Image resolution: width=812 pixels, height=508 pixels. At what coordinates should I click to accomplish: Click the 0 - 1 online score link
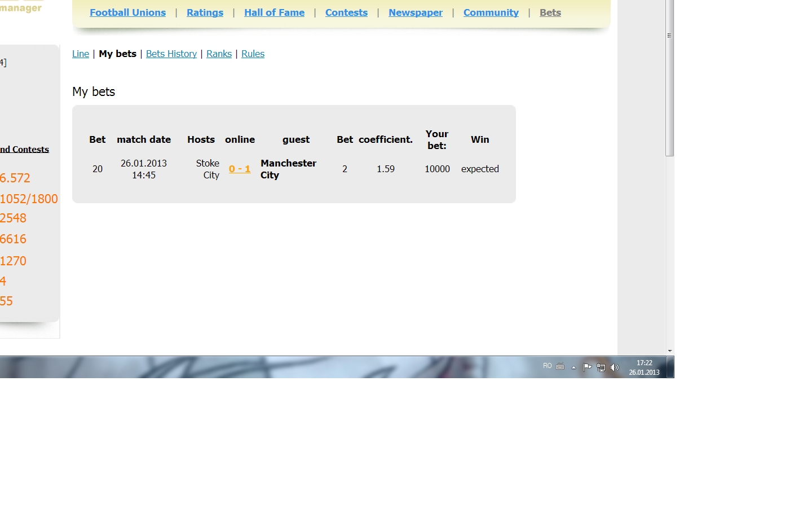click(240, 169)
